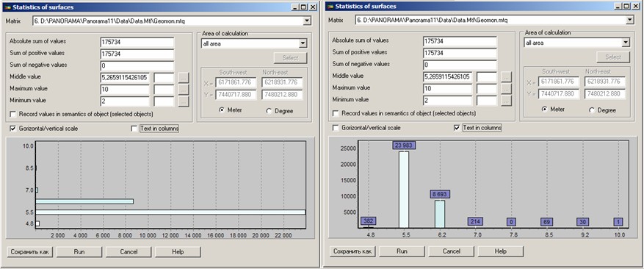Click Absolute sum of values field, left window
Viewport: 644px width, 269px height.
(137, 42)
